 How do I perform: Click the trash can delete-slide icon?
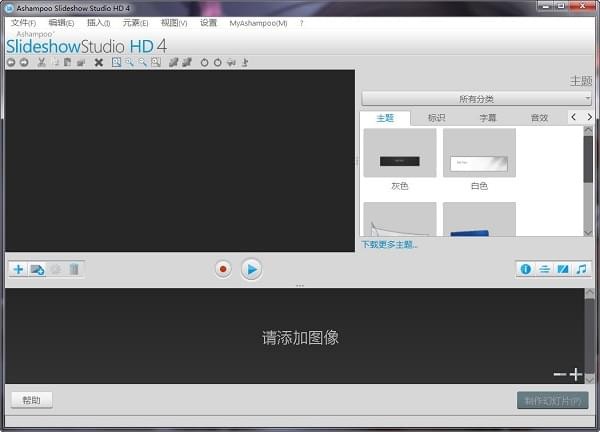pos(74,269)
